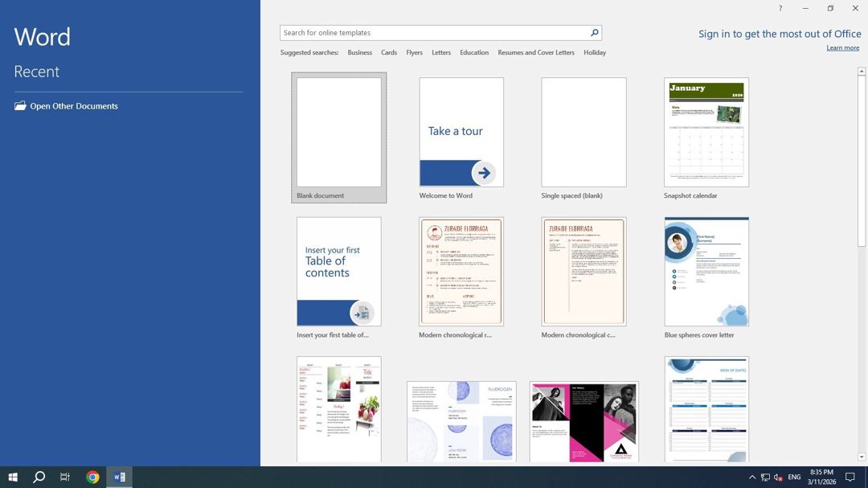Image resolution: width=868 pixels, height=488 pixels.
Task: Select the Fluorogen blue circles template thumbnail
Action: (461, 421)
